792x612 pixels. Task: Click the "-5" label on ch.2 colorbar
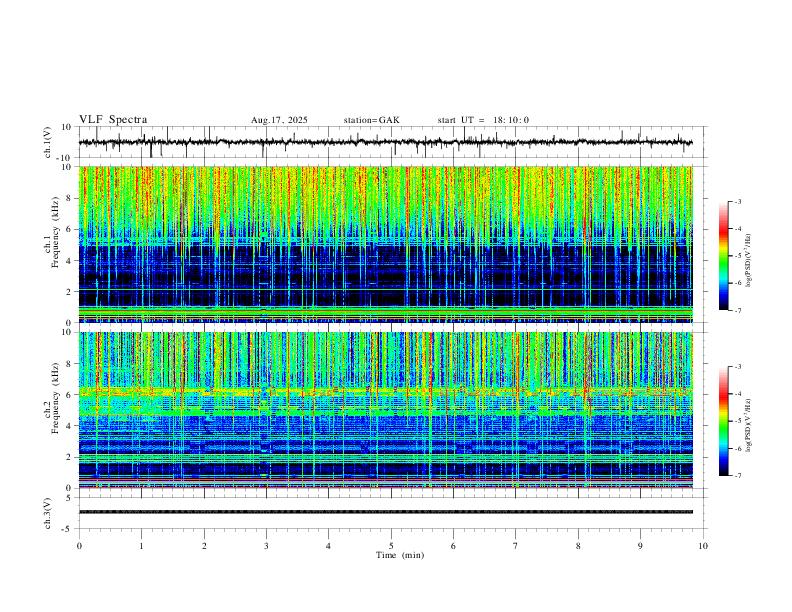point(737,421)
